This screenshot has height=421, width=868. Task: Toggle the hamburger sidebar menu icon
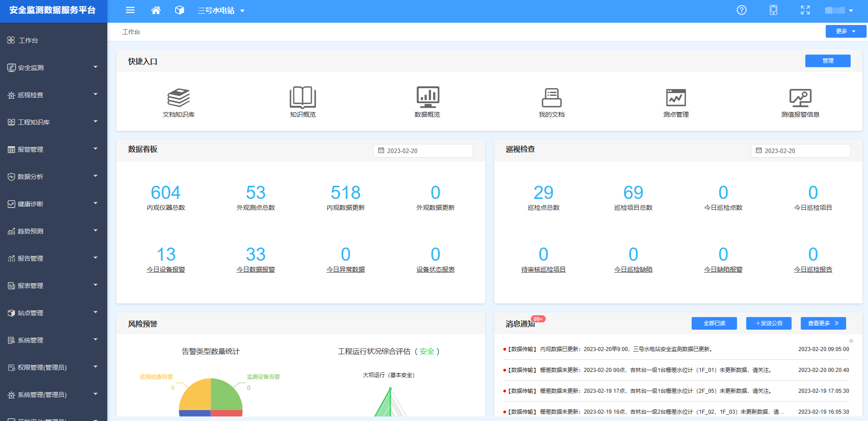tap(130, 10)
